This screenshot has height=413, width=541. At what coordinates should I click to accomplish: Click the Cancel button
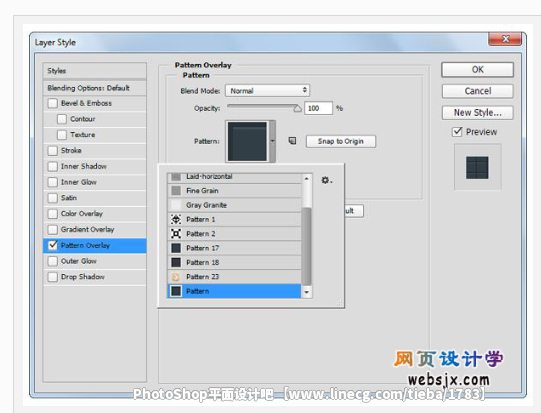click(x=478, y=91)
